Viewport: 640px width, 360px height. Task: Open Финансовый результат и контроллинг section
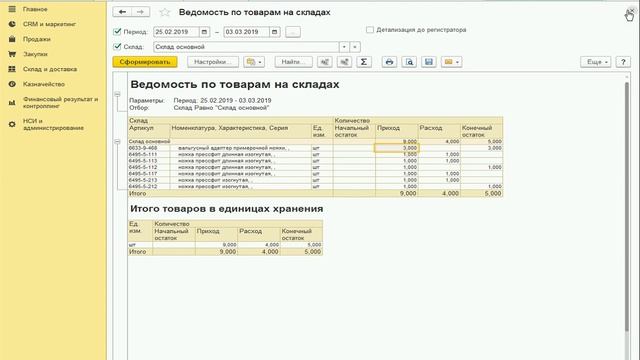pos(60,102)
